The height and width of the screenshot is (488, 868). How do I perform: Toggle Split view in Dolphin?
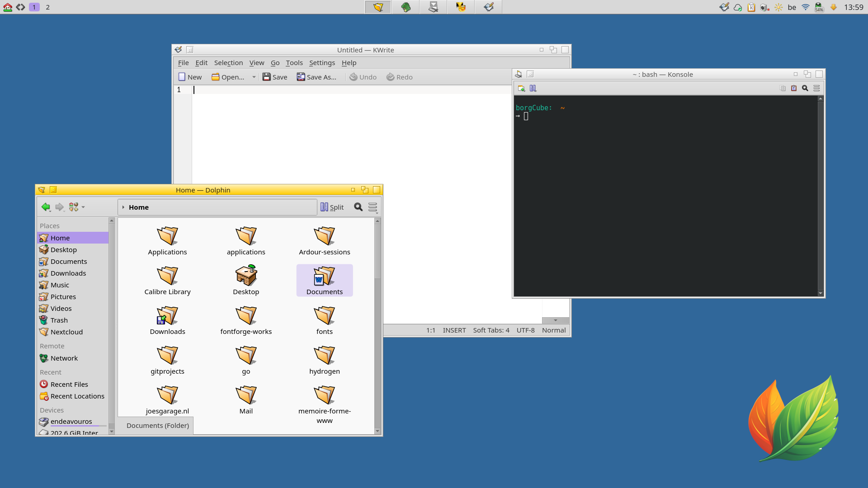[332, 207]
